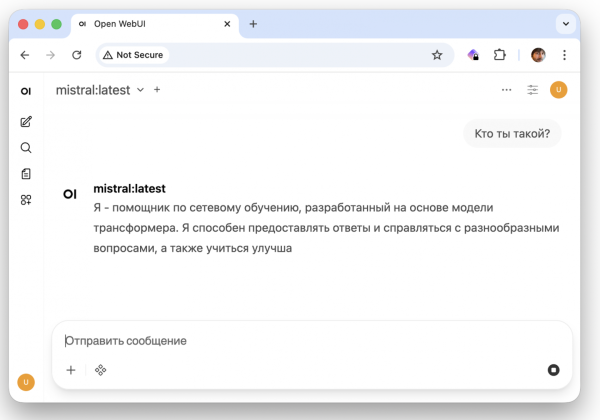Image resolution: width=600 pixels, height=420 pixels.
Task: Open user avatar menu at top right
Action: [559, 90]
